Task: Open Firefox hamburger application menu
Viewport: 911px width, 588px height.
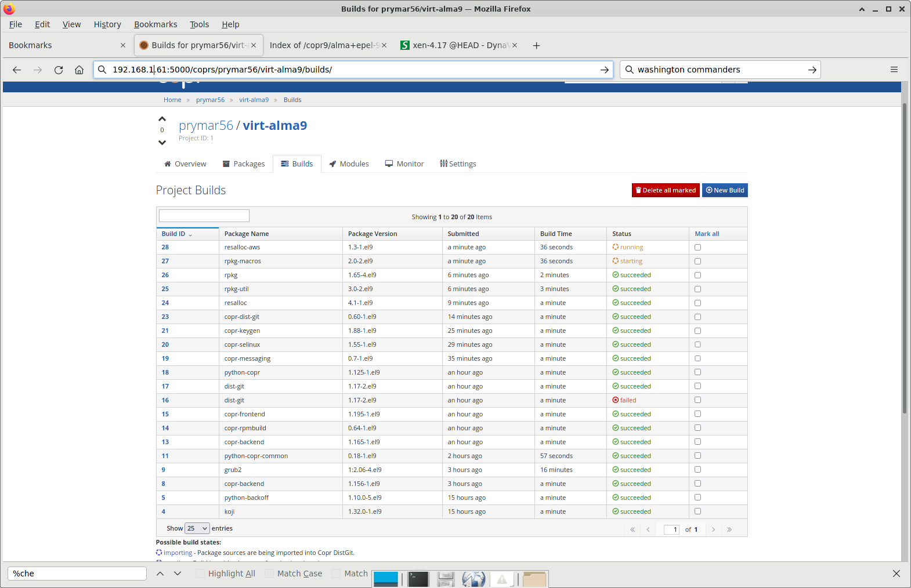Action: (x=894, y=70)
